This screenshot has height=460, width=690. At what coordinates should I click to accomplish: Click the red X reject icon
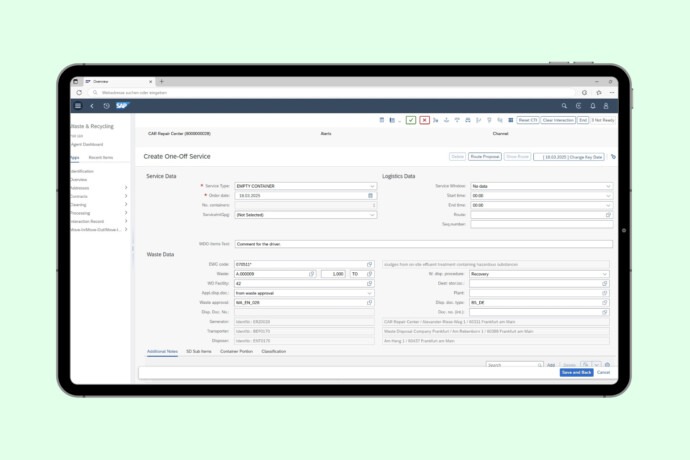[x=424, y=120]
